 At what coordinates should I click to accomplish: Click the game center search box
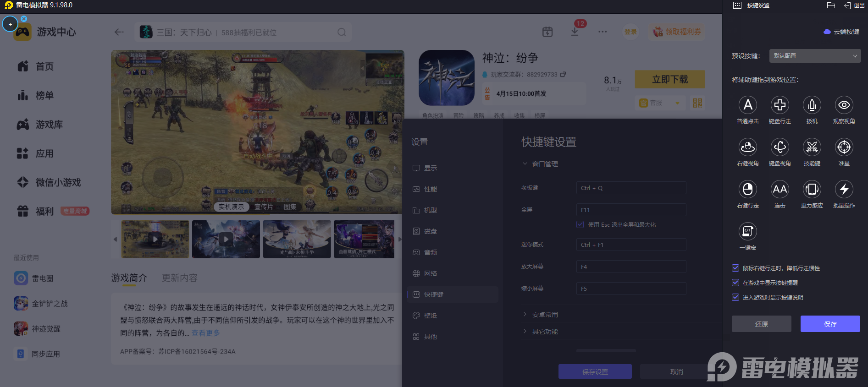(243, 32)
